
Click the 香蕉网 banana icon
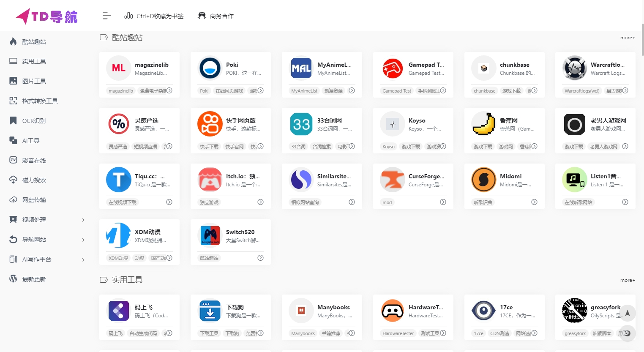click(484, 124)
